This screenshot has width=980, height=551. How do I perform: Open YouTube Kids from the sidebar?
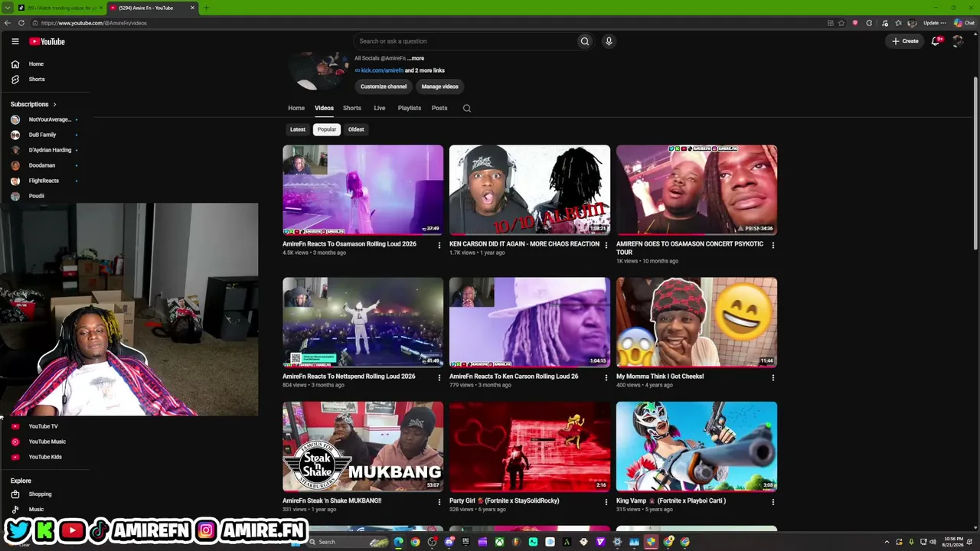[45, 457]
